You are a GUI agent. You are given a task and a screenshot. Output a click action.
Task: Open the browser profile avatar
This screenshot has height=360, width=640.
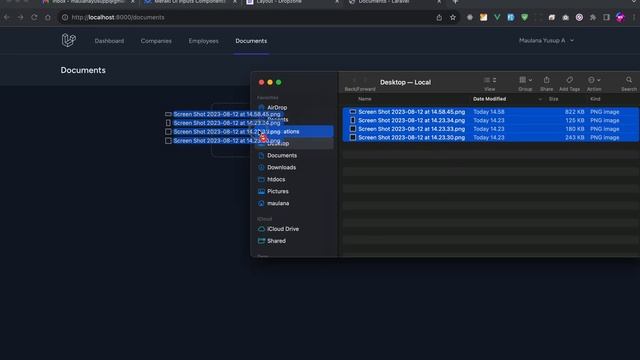[x=620, y=17]
